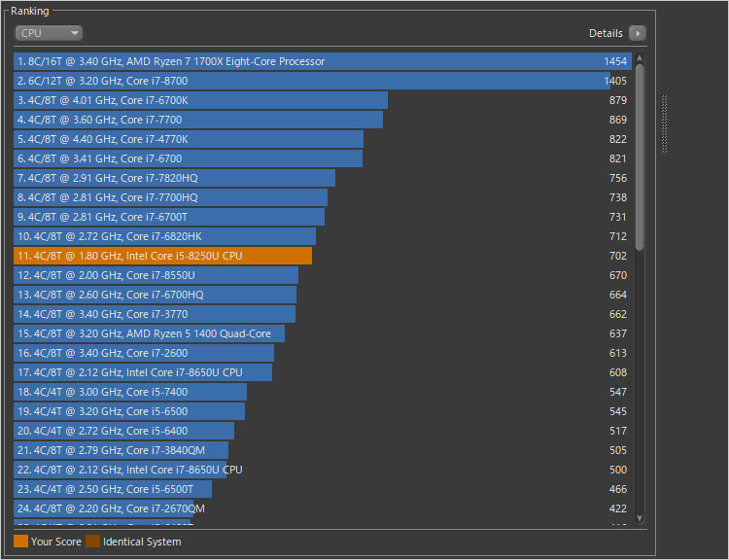The image size is (729, 560).
Task: Click the Details label text
Action: (606, 33)
